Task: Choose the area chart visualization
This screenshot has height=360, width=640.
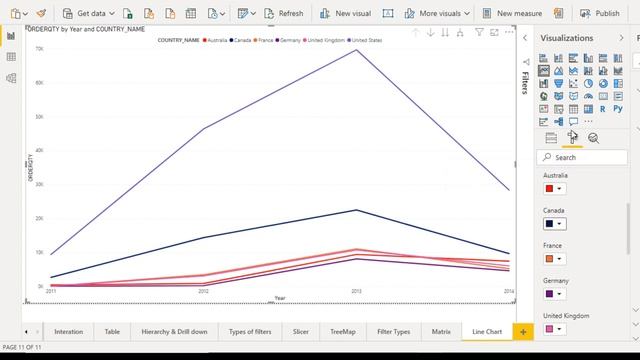Action: point(558,71)
